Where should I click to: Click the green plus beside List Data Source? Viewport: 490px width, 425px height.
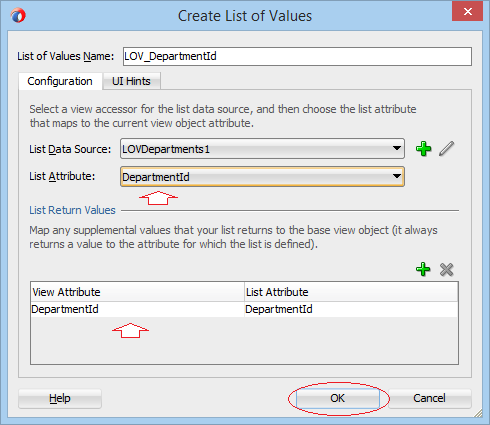(x=423, y=149)
